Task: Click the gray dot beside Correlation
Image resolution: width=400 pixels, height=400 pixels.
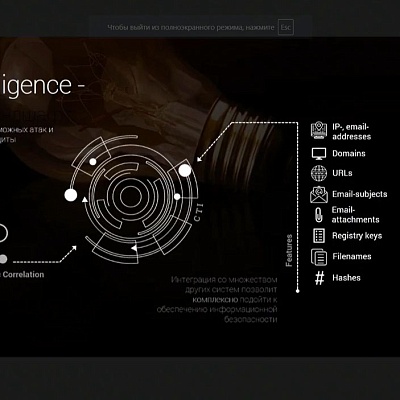Action: click(3, 259)
